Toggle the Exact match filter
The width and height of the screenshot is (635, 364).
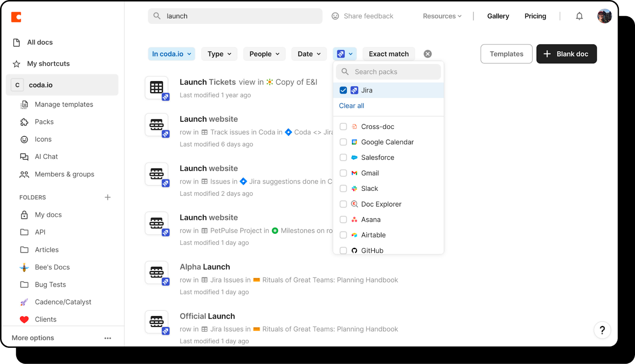pyautogui.click(x=389, y=54)
